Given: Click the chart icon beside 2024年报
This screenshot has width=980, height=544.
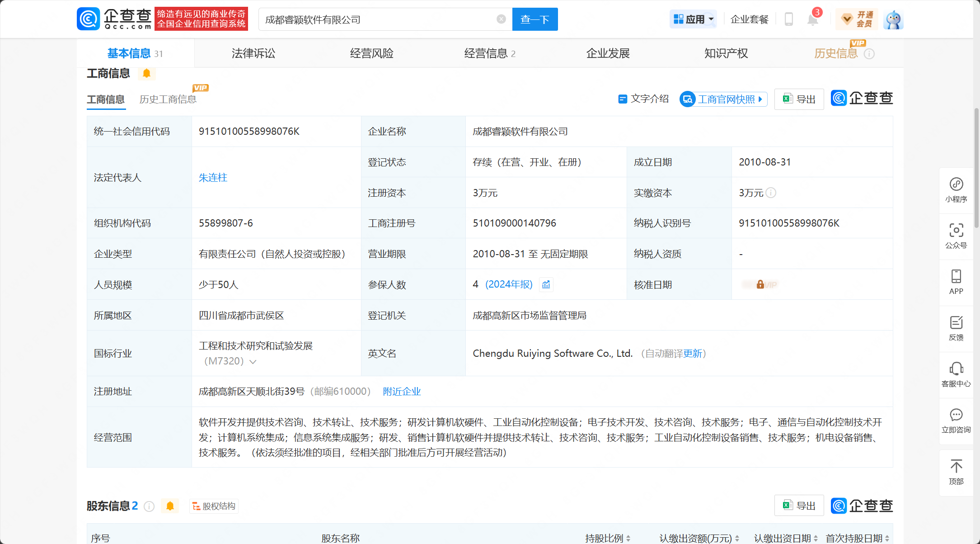Looking at the screenshot, I should (x=546, y=284).
